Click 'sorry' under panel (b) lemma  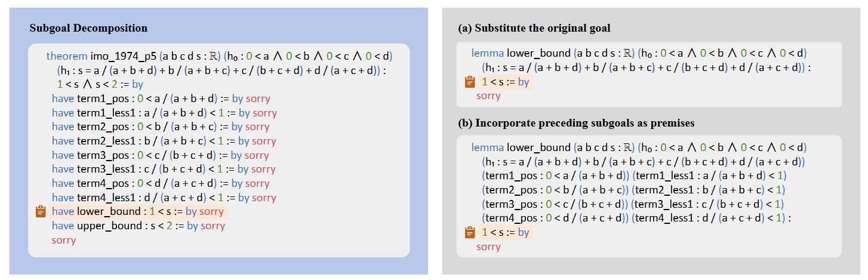(x=488, y=247)
